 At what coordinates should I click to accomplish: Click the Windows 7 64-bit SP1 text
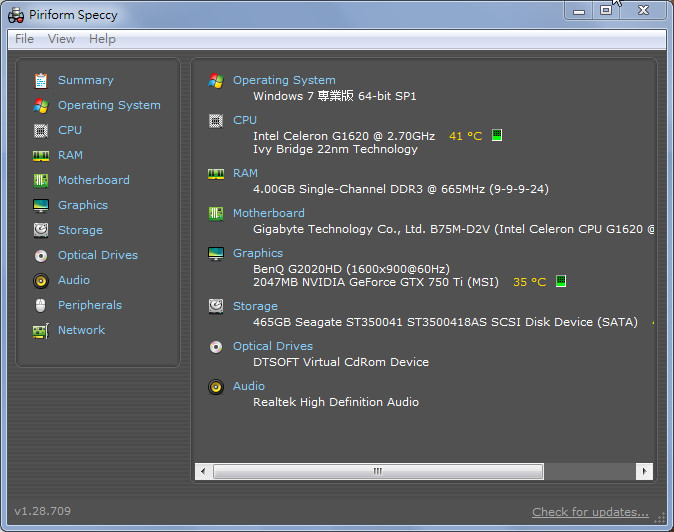point(335,96)
